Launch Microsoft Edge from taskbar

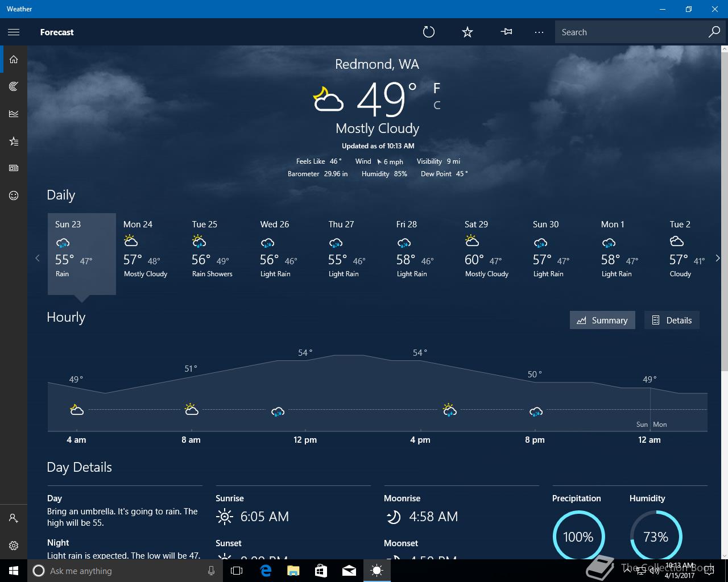pos(265,571)
